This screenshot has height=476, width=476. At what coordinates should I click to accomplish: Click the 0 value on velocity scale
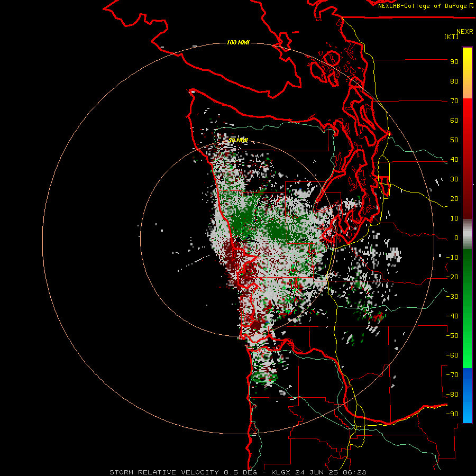point(456,238)
